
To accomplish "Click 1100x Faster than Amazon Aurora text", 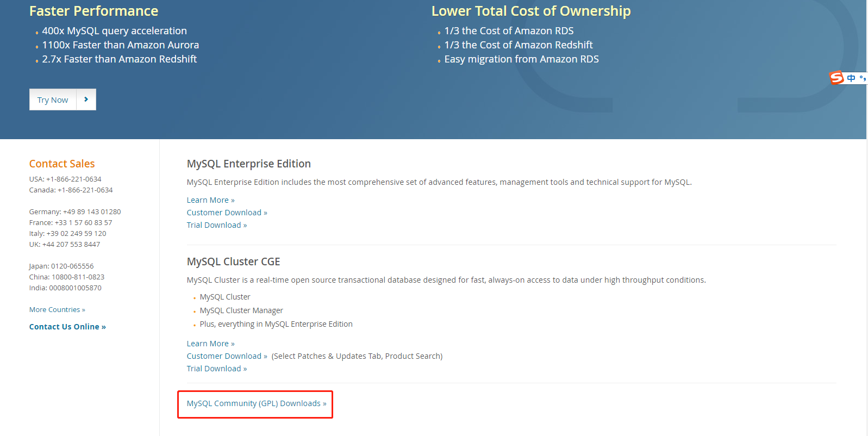I will pos(121,45).
